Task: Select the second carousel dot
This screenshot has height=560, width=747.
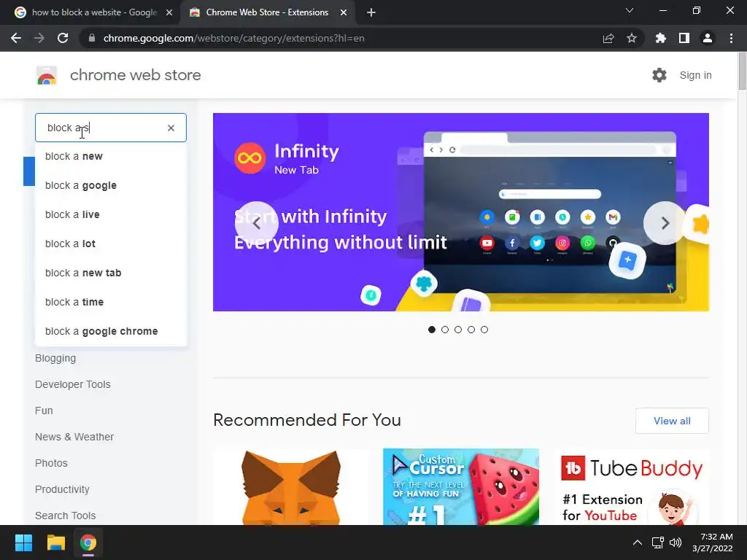Action: [x=445, y=330]
